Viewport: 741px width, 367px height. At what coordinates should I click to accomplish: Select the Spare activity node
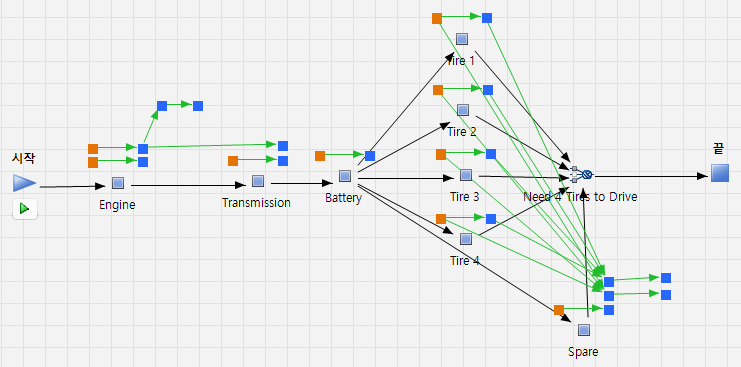pyautogui.click(x=584, y=329)
